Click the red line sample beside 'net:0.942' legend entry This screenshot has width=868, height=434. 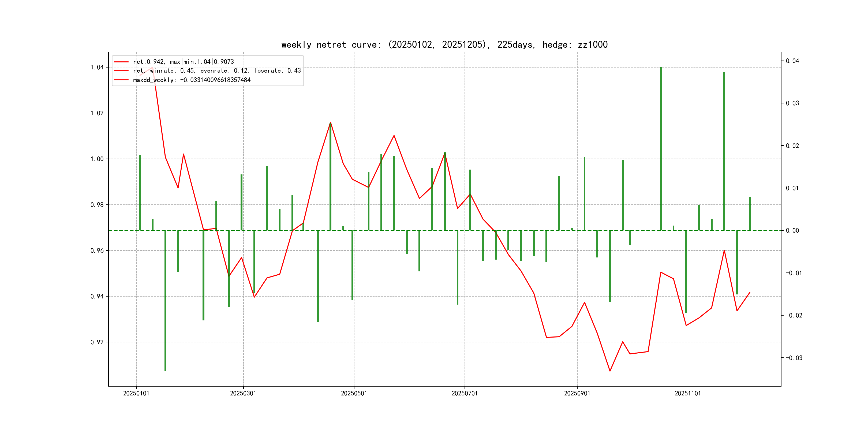(121, 62)
